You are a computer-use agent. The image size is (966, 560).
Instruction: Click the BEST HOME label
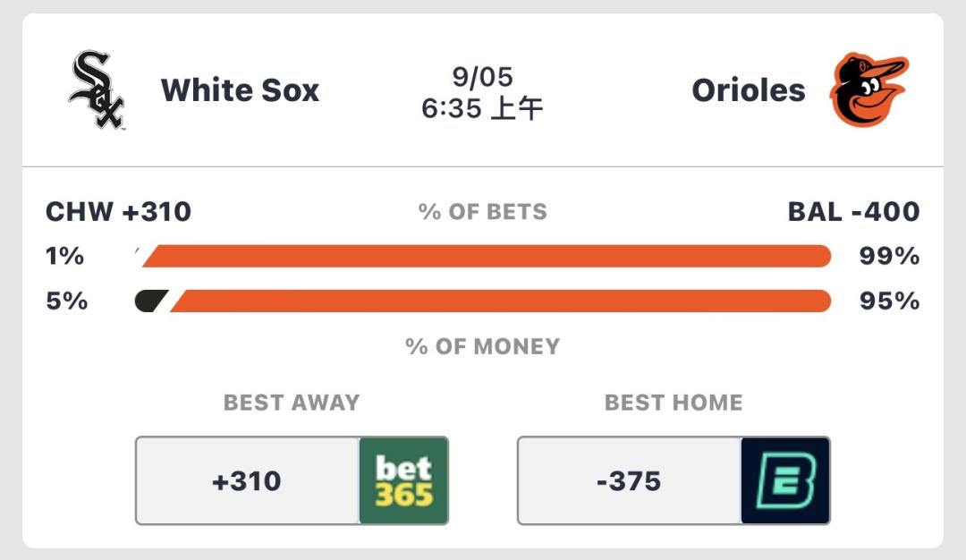[x=674, y=403]
